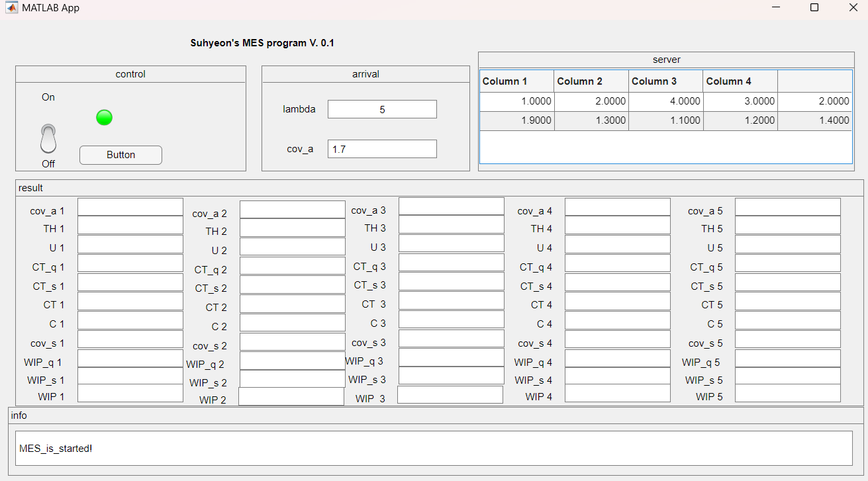Viewport: 868px width, 481px height.
Task: Click the C 2 result field
Action: coord(293,323)
